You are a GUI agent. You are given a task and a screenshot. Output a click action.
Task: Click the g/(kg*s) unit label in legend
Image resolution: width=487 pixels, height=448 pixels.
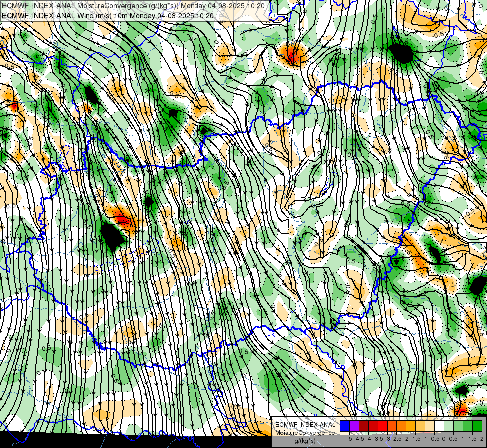click(x=305, y=440)
